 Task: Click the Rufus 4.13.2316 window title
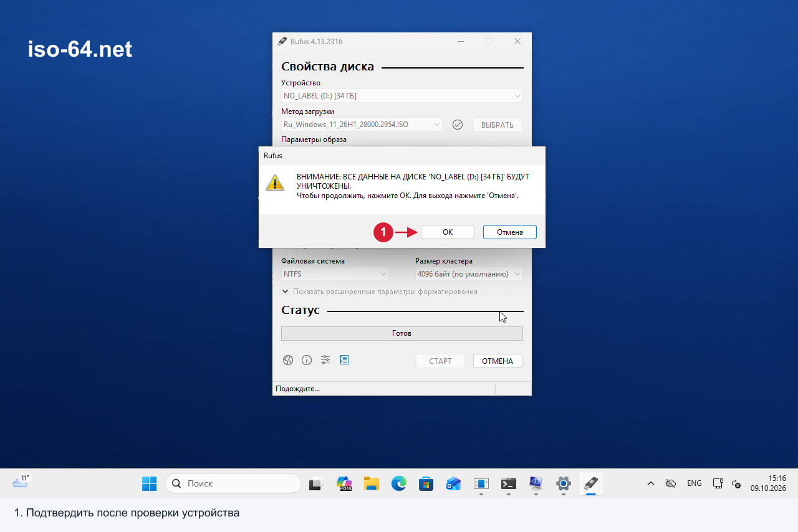coord(316,42)
